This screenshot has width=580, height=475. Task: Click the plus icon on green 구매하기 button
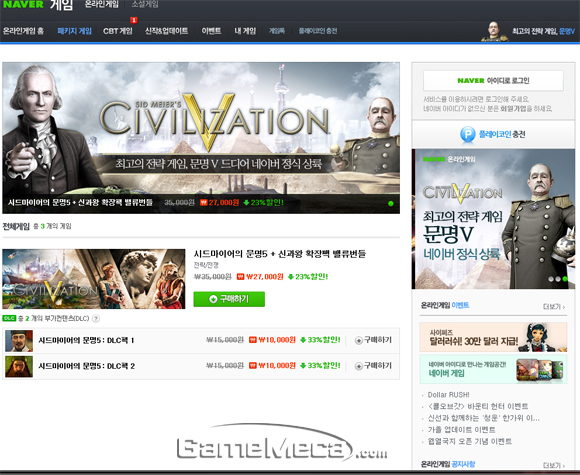213,299
